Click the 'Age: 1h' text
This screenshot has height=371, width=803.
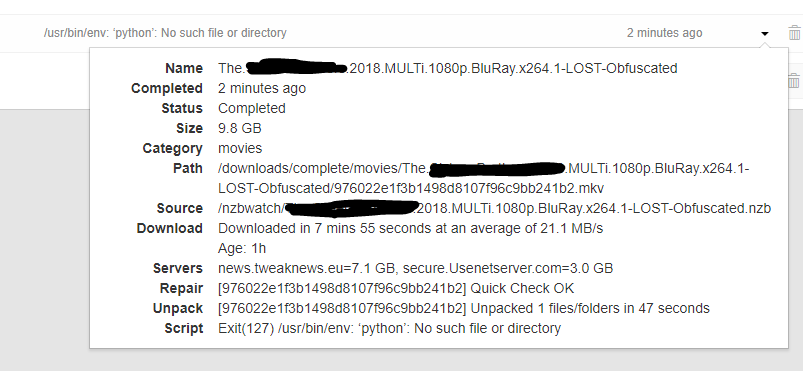click(x=242, y=248)
